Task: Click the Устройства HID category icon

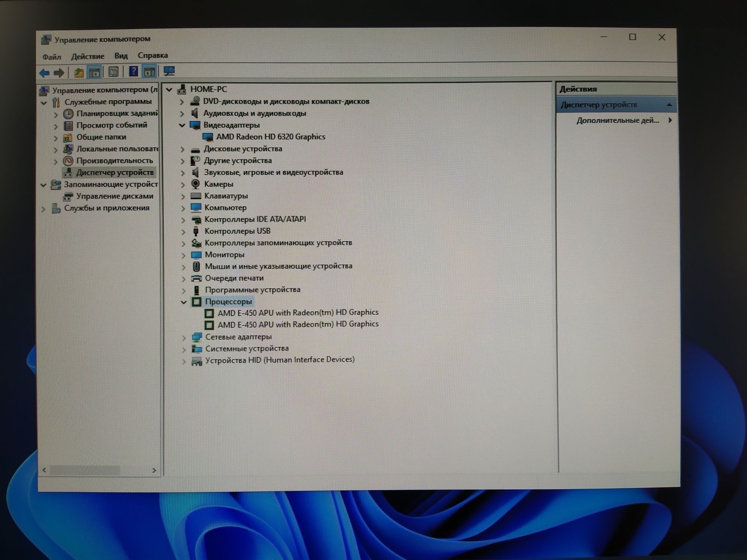Action: [x=197, y=361]
